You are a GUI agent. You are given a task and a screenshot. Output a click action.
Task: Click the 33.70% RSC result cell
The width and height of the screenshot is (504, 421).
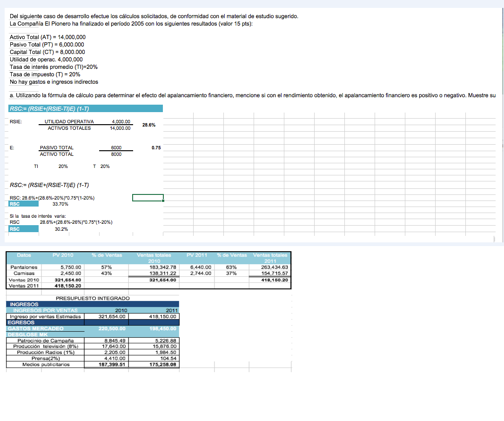60,204
